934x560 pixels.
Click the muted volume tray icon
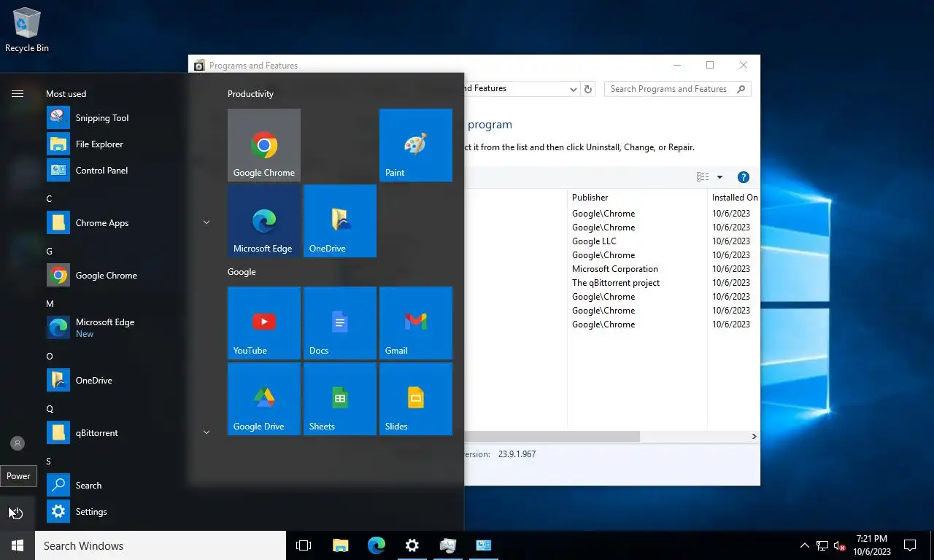(x=839, y=545)
